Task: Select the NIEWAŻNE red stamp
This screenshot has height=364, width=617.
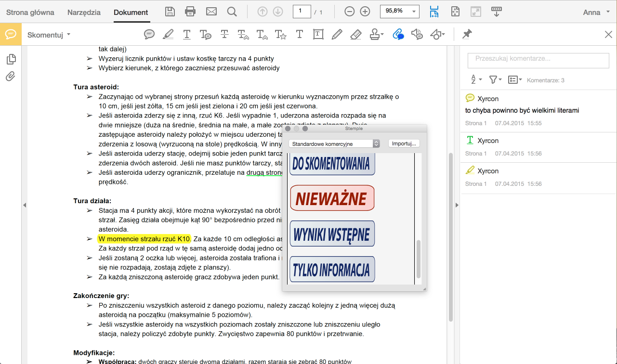Action: click(332, 198)
